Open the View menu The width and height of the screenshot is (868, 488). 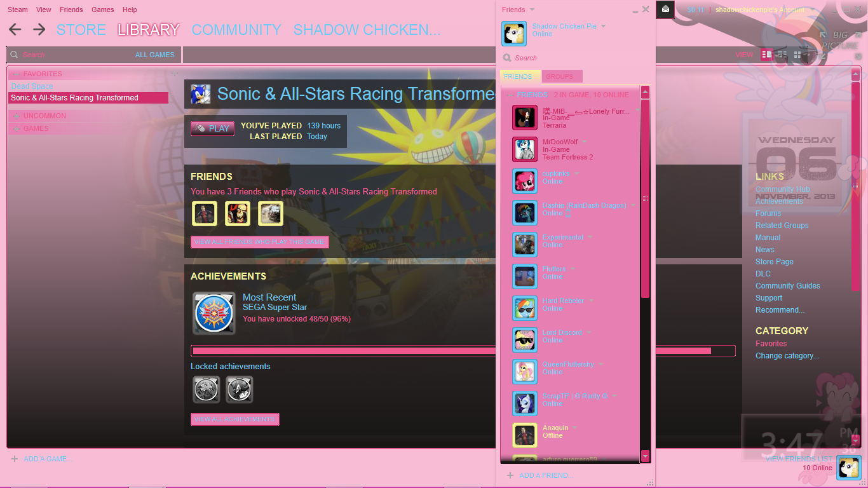pyautogui.click(x=44, y=10)
